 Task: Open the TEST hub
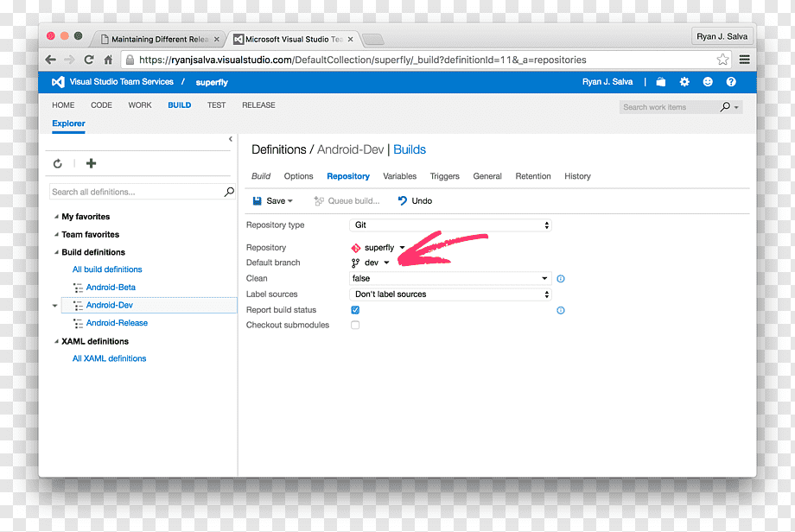[x=217, y=104]
